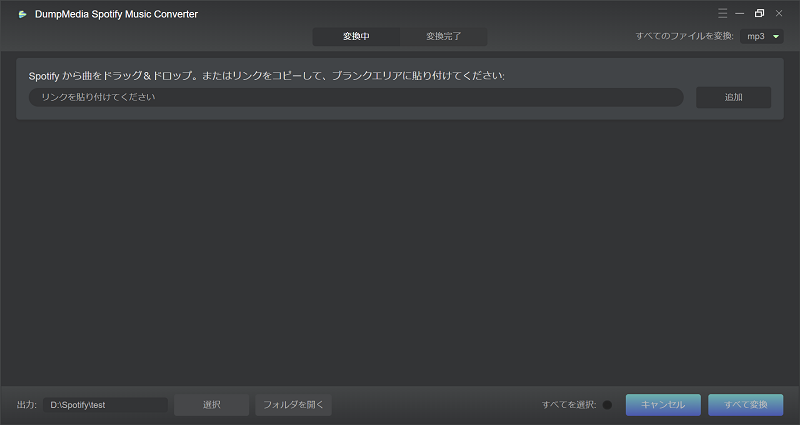Viewport: 800px width, 425px height.
Task: Open the hamburger menu icon in the title bar
Action: pyautogui.click(x=722, y=14)
